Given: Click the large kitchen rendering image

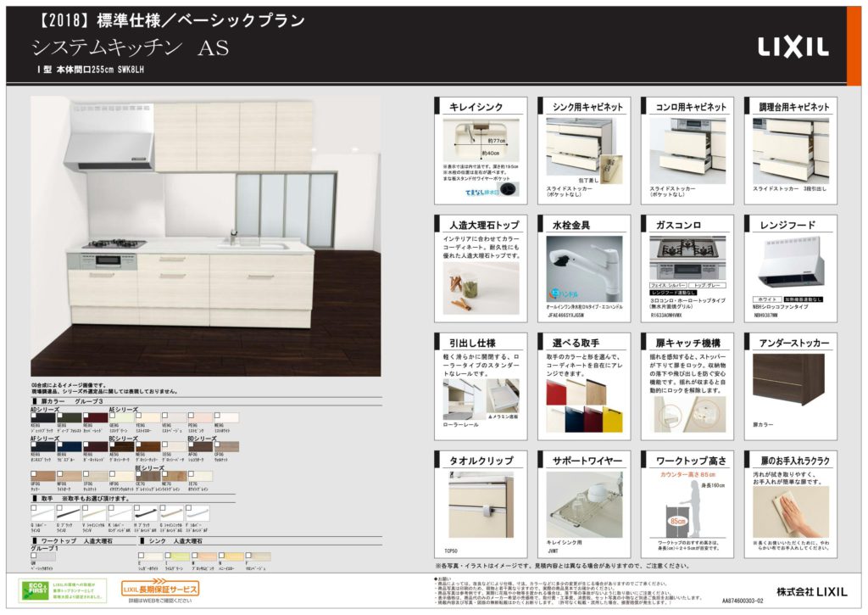Looking at the screenshot, I should pos(206,237).
